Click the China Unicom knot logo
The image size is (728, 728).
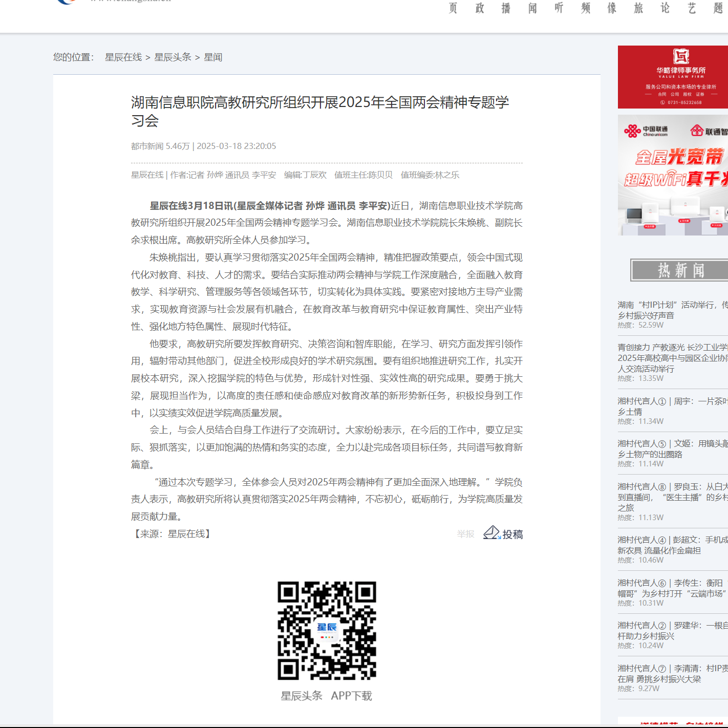tap(632, 131)
